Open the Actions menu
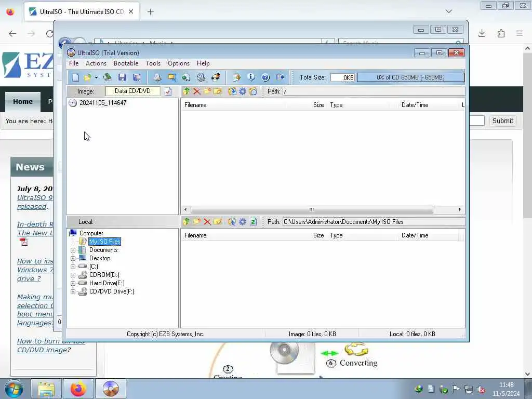Viewport: 532px width, 399px height. tap(96, 63)
